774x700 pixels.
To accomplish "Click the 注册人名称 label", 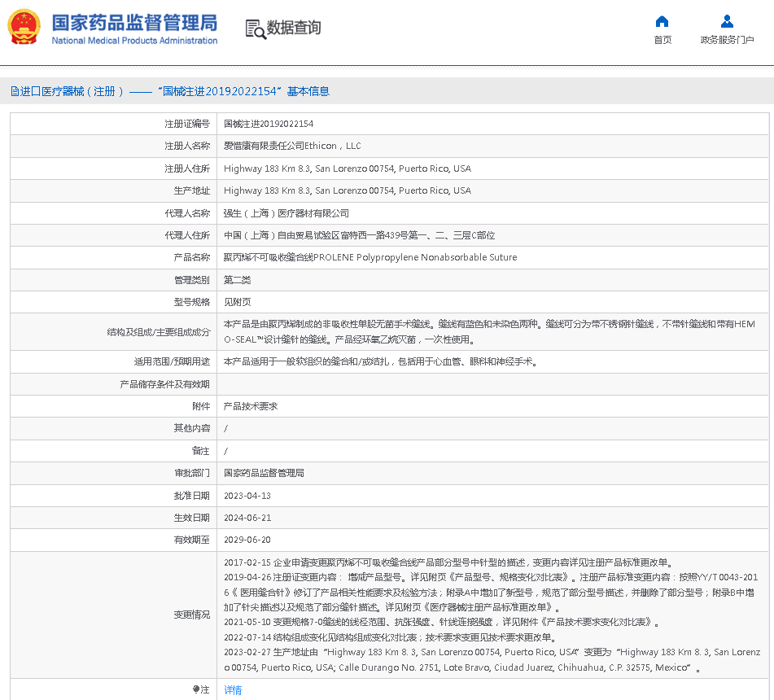I will (x=187, y=147).
